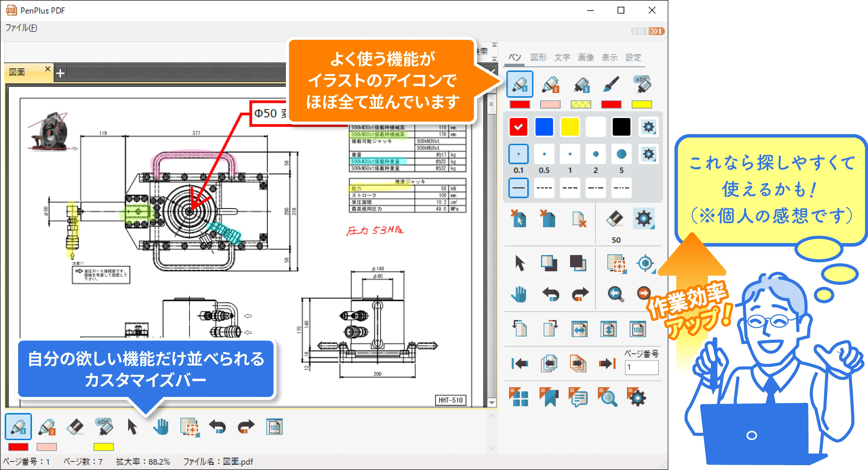Switch to 表示 tab

tap(610, 57)
